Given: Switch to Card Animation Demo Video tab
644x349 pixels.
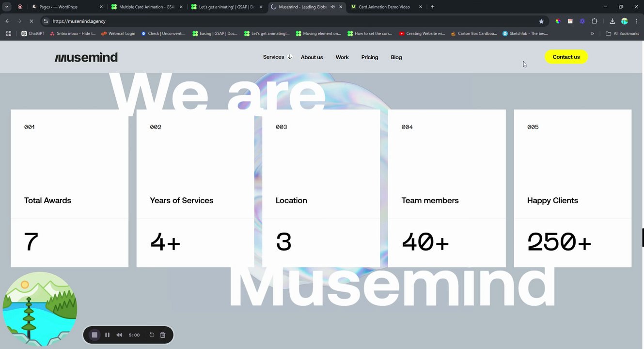Looking at the screenshot, I should click(386, 7).
